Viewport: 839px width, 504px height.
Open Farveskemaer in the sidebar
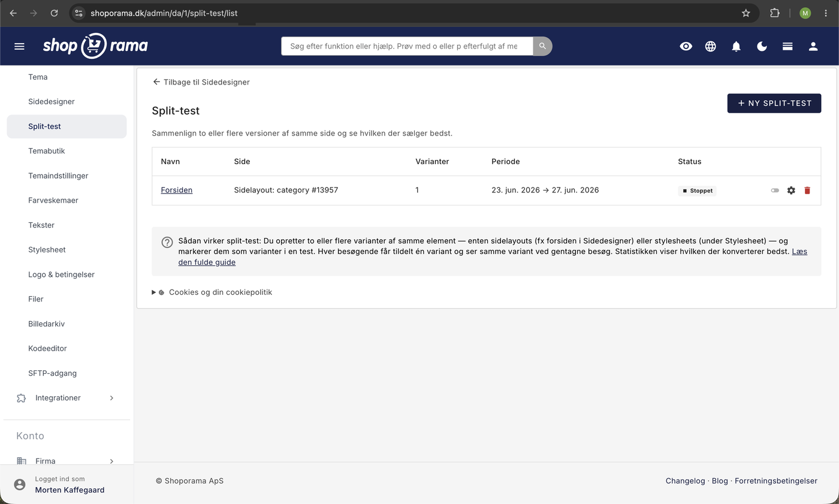(53, 200)
